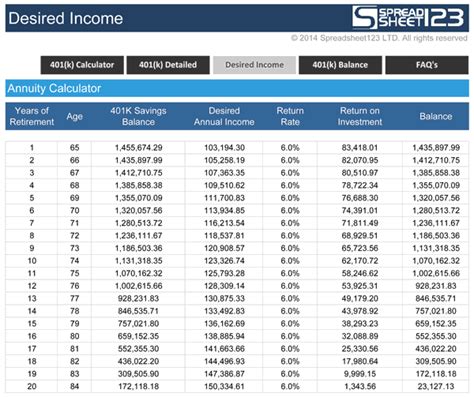
Task: Select desired income 136,162.69
Action: coord(224,324)
